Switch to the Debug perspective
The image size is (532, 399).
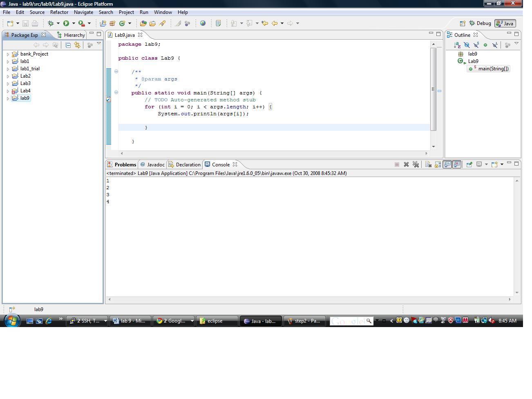coord(480,23)
